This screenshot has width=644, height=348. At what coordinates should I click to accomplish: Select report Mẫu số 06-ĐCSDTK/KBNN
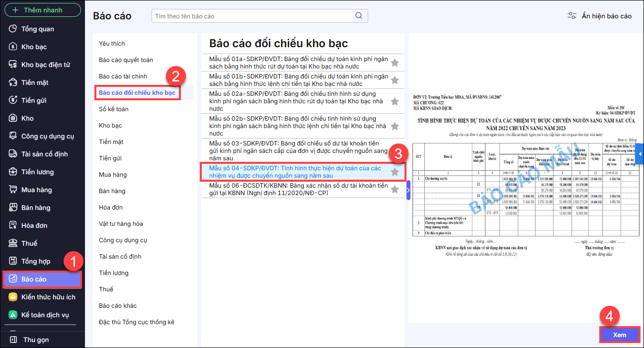(x=303, y=189)
